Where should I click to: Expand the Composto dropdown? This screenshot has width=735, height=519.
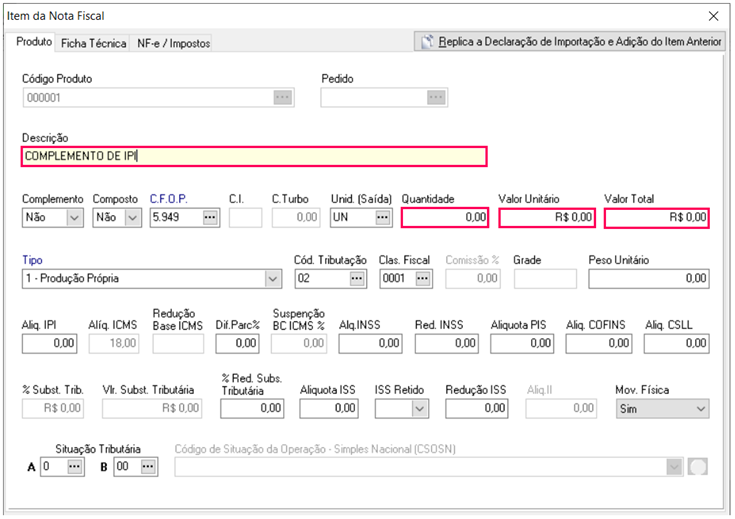(x=132, y=217)
